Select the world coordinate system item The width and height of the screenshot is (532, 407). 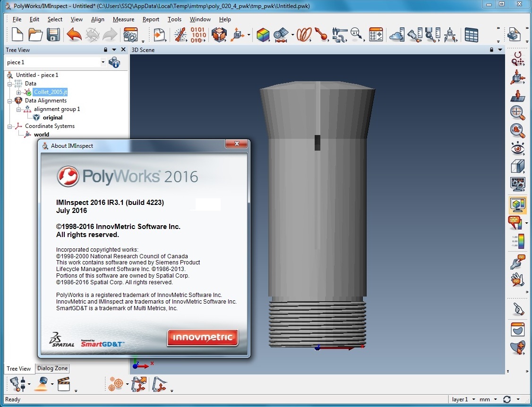click(x=42, y=135)
